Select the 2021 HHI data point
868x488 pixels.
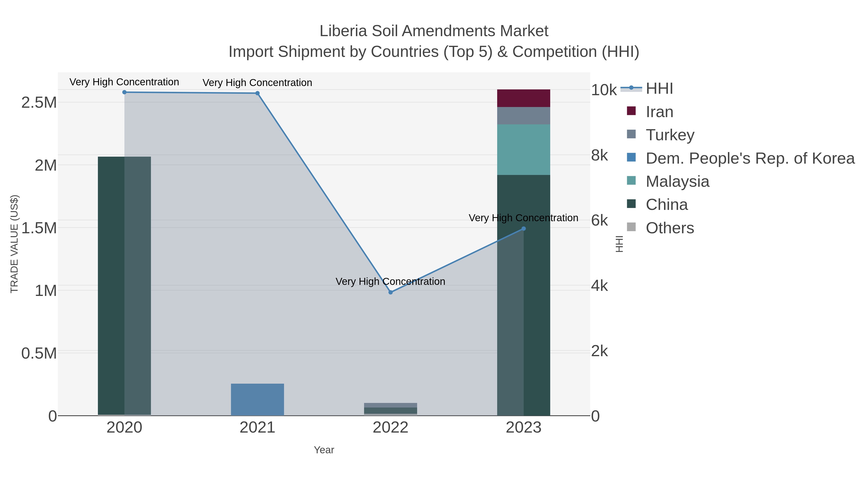click(258, 93)
